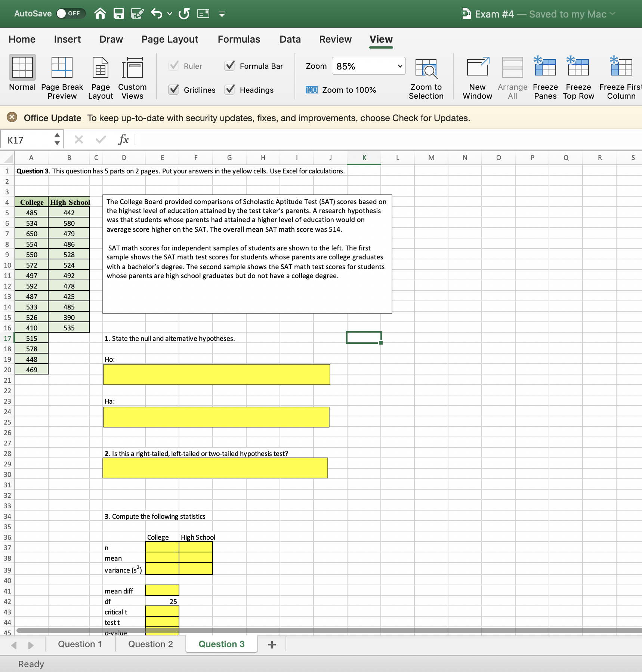Image resolution: width=642 pixels, height=672 pixels.
Task: Open the Exam #4 title dropdown
Action: tap(612, 14)
